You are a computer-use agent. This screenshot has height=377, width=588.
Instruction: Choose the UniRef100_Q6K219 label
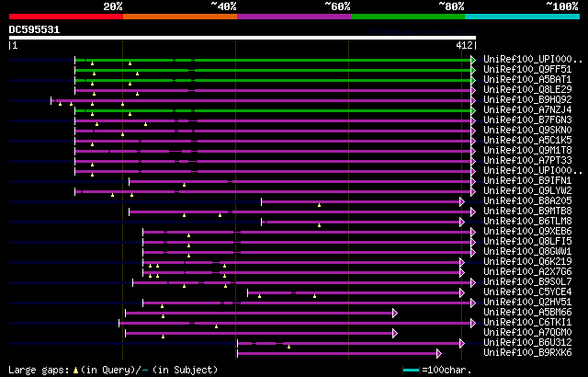527,262
